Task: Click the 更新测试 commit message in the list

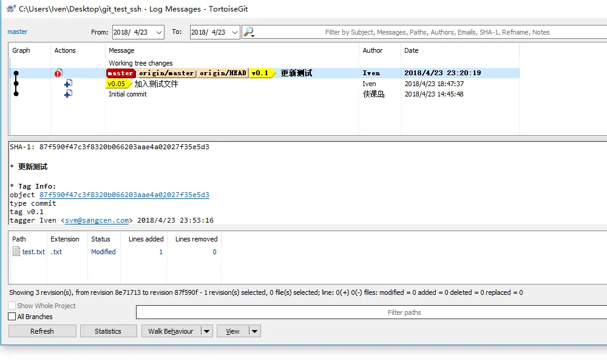Action: [x=297, y=73]
